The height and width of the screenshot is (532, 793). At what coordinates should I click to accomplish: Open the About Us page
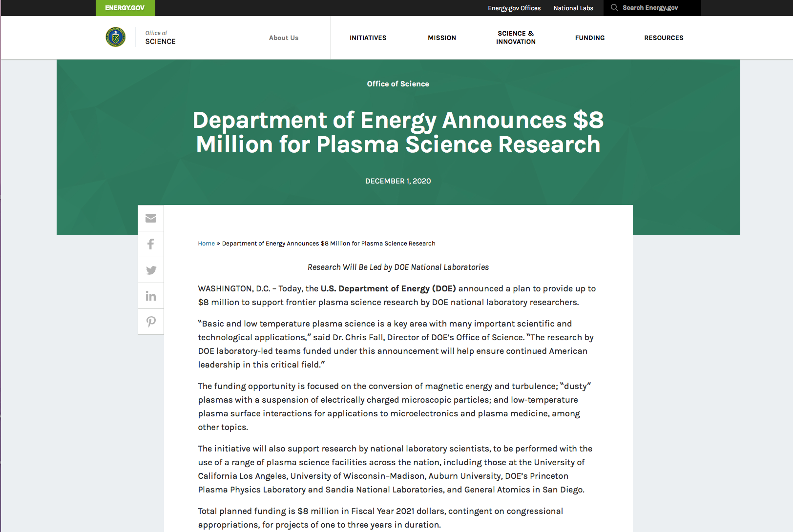coord(284,38)
